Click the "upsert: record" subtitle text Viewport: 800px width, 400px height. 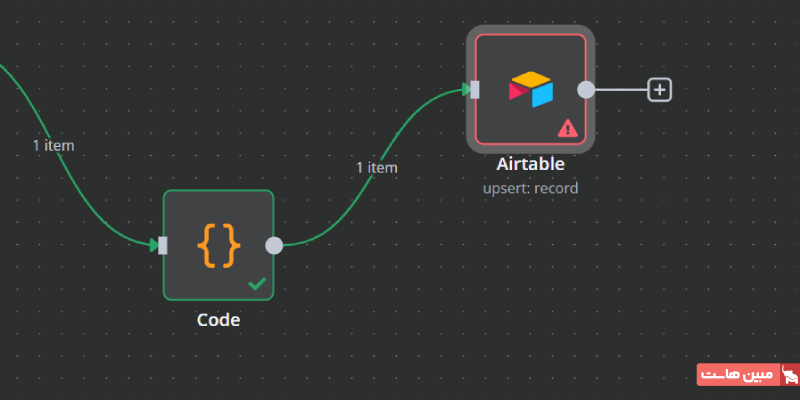click(x=530, y=187)
